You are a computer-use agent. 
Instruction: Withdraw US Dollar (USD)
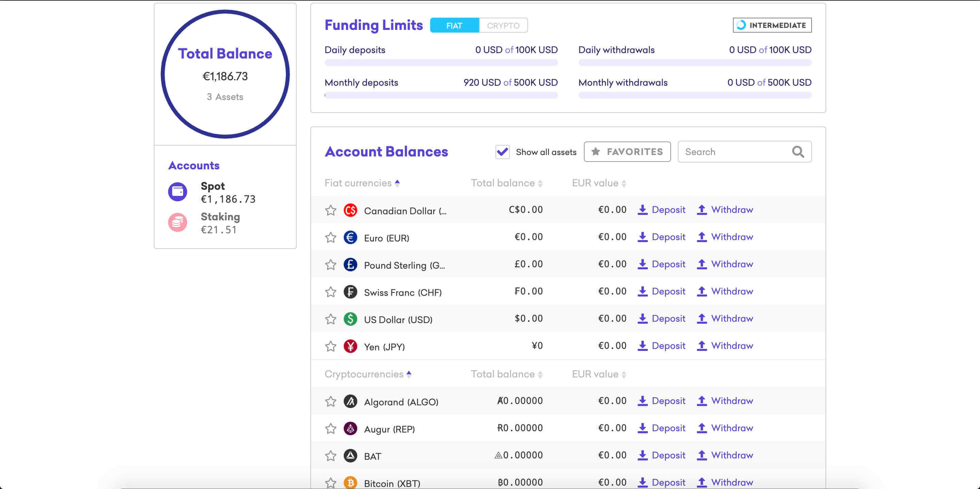[x=725, y=318]
